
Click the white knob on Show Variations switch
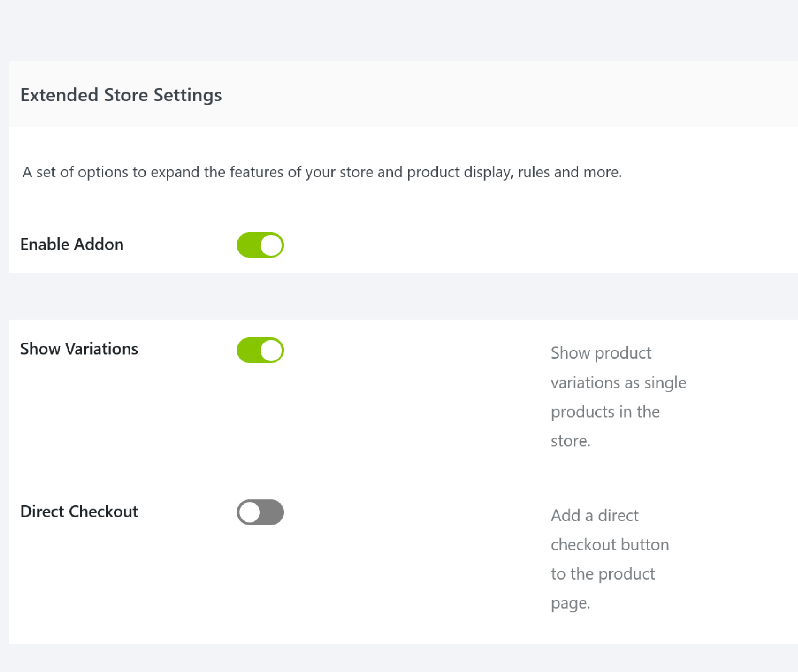click(x=271, y=350)
